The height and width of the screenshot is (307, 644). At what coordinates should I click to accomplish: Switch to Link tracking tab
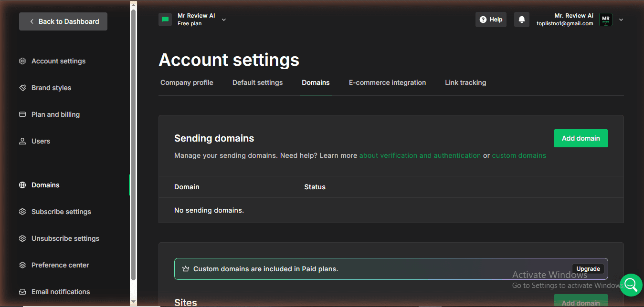click(465, 82)
